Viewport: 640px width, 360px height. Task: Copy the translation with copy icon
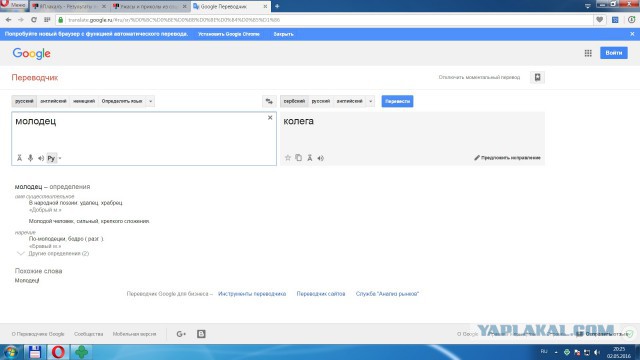pos(298,158)
